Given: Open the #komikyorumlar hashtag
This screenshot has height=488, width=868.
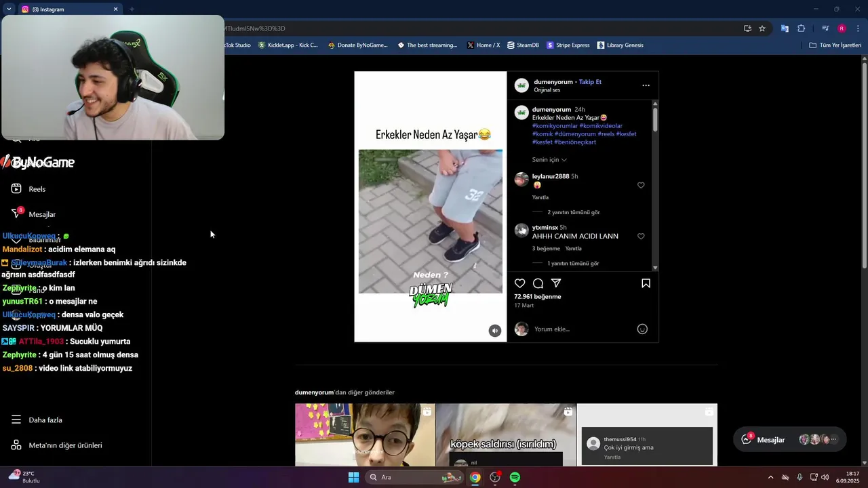Looking at the screenshot, I should coord(555,125).
